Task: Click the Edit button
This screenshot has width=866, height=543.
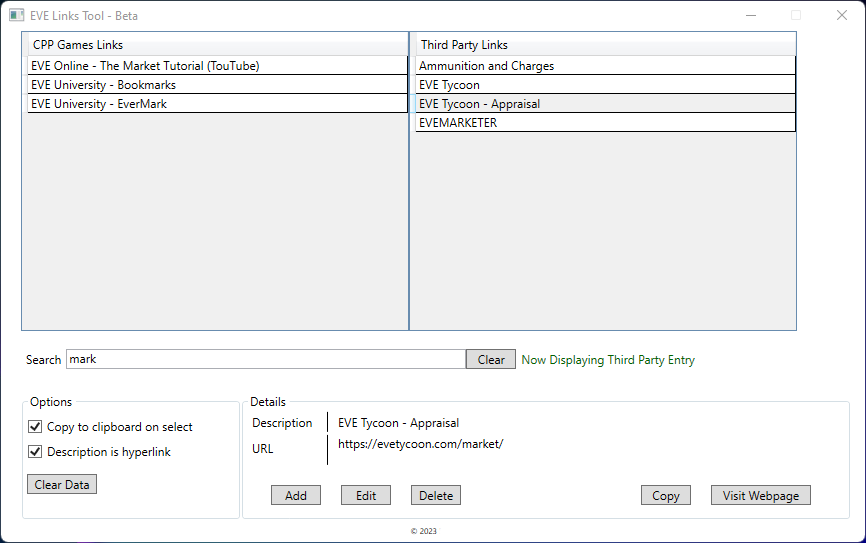Action: point(366,495)
